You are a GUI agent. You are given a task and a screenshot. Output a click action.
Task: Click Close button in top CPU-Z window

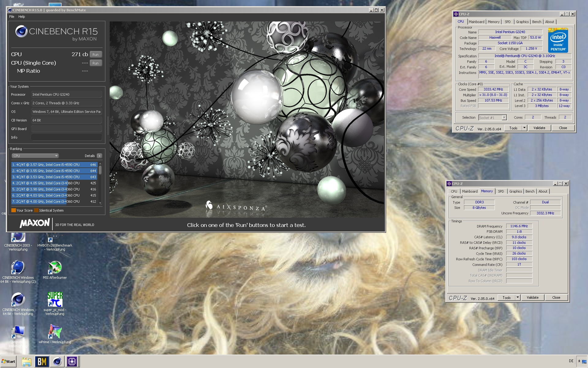[563, 128]
